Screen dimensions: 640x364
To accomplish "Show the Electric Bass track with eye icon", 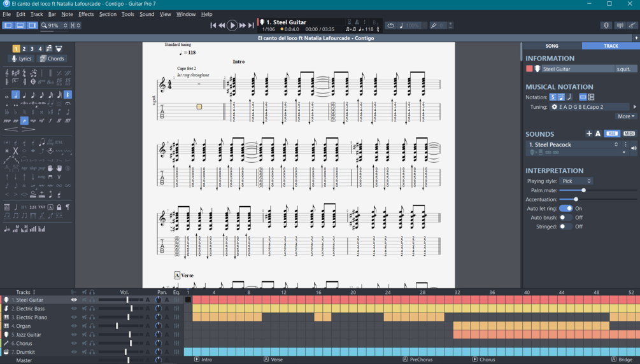I will pos(74,309).
